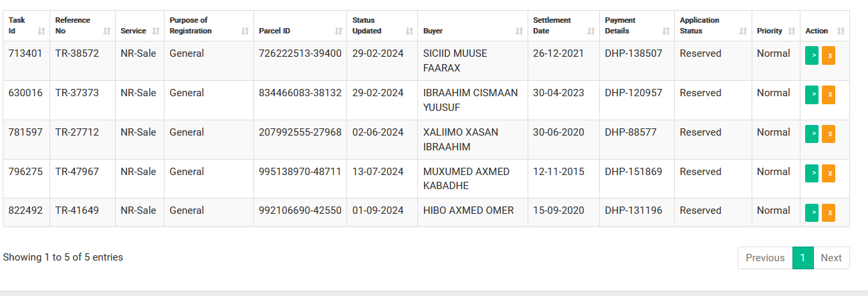
Task: Click orange x for TR-27712 row
Action: pyautogui.click(x=829, y=134)
